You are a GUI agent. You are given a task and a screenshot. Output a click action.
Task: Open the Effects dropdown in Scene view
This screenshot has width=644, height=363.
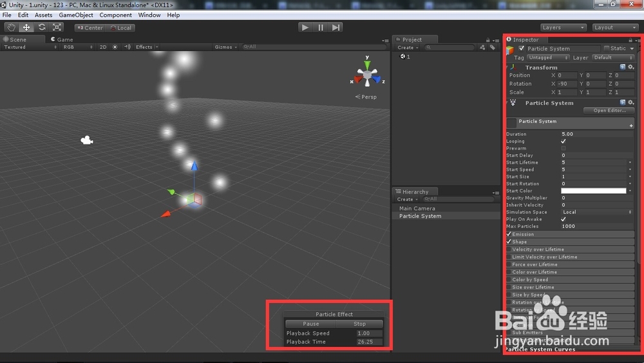[147, 47]
